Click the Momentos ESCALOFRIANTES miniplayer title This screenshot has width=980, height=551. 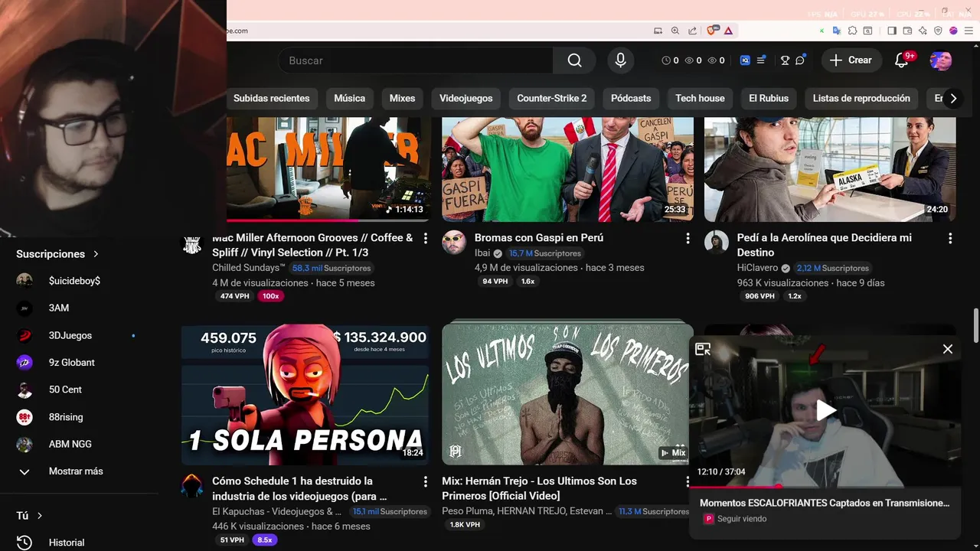[x=825, y=503]
